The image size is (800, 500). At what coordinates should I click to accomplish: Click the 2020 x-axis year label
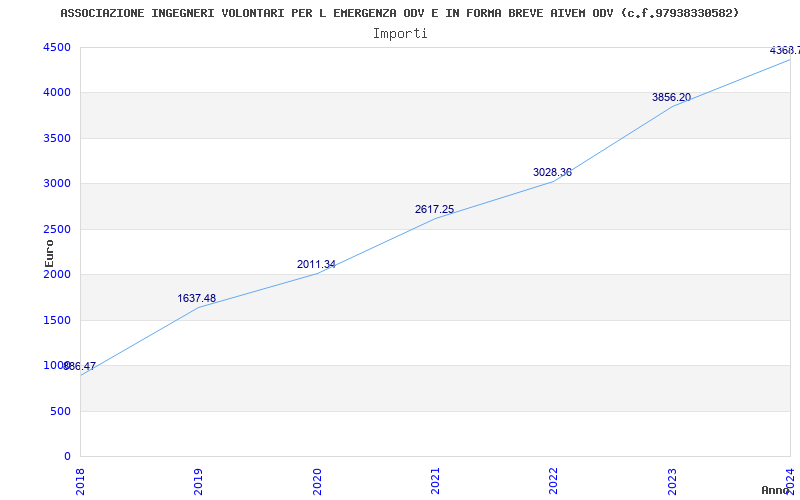coord(317,482)
